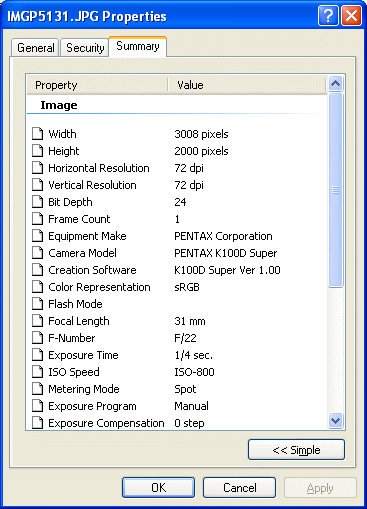The image size is (367, 509).
Task: Click the Bit Depth page icon
Action: tap(38, 202)
